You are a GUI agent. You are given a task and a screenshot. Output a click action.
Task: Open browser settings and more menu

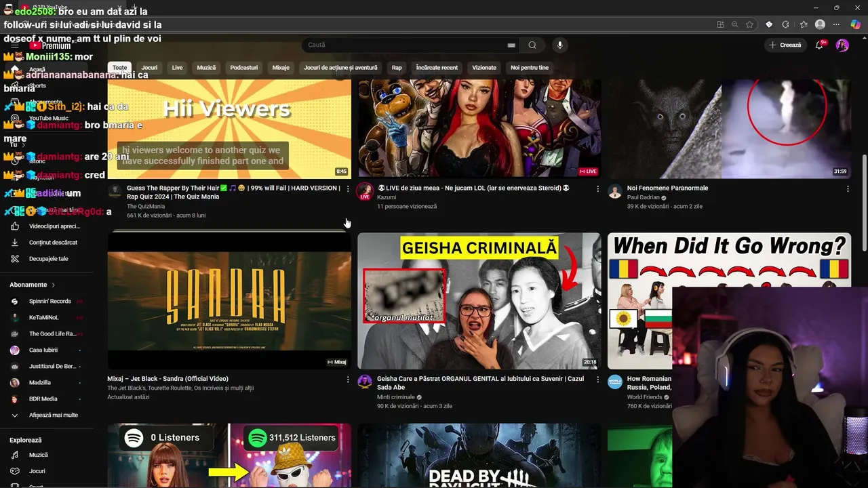pos(837,24)
